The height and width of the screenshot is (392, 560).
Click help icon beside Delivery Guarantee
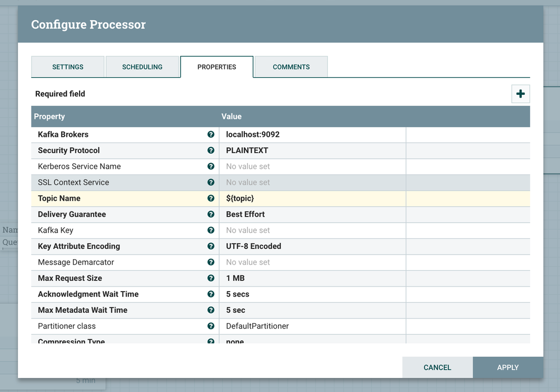[x=211, y=214]
